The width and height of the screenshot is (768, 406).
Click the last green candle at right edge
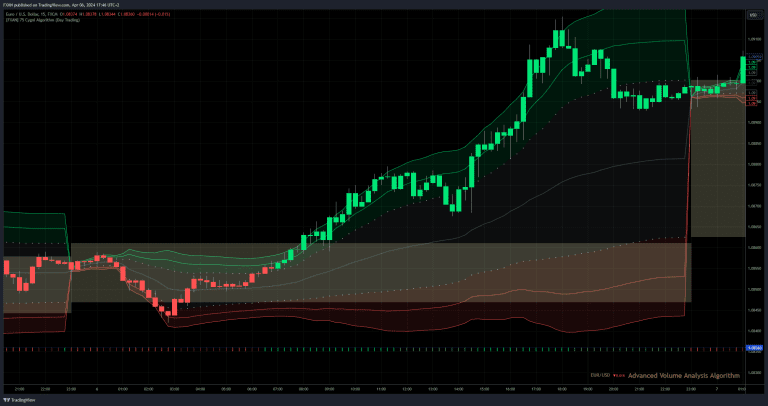(x=742, y=66)
